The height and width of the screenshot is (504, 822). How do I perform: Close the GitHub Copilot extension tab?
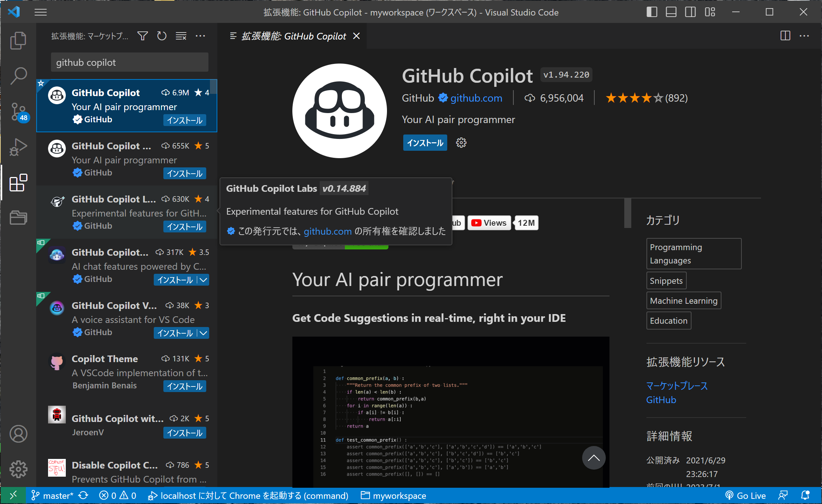tap(356, 36)
